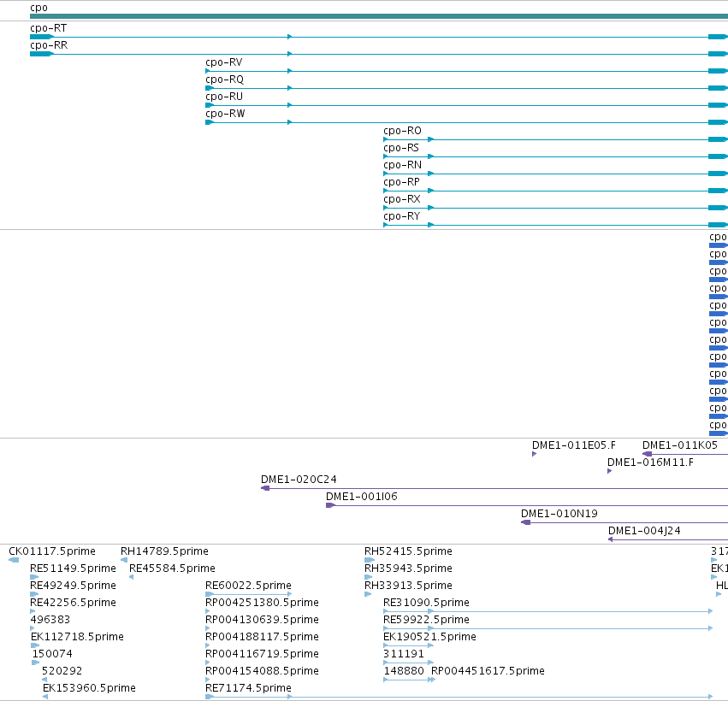Select the RP004130639.5prime EST label

[262, 620]
